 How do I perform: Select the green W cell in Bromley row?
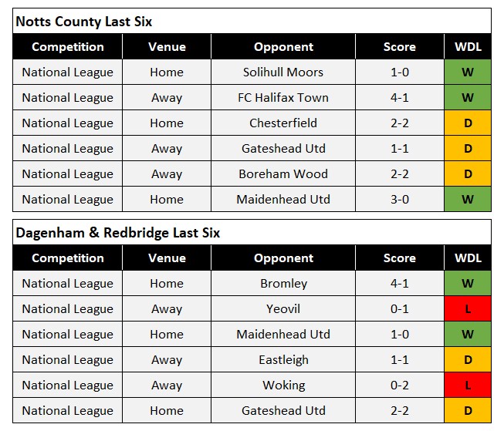468,284
